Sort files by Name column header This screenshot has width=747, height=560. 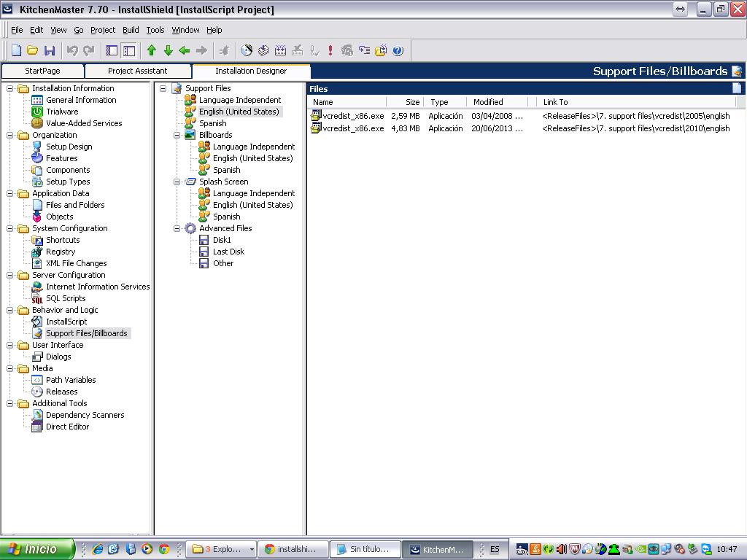pyautogui.click(x=347, y=102)
